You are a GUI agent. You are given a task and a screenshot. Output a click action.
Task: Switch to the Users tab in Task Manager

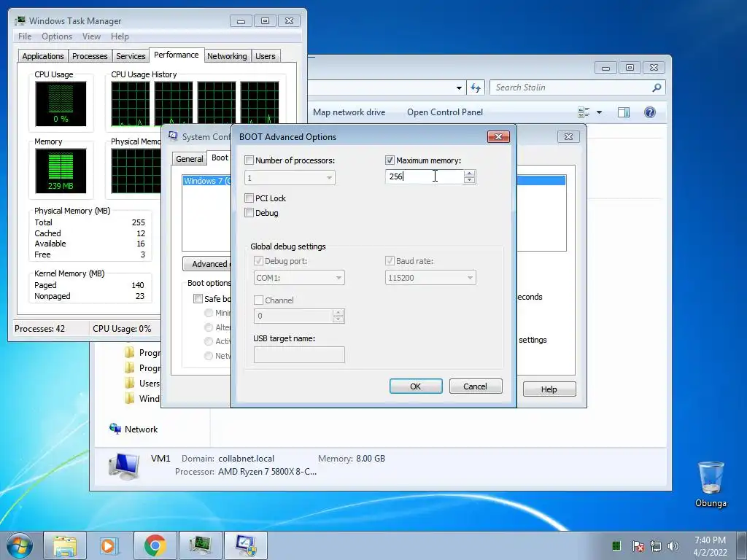(266, 56)
